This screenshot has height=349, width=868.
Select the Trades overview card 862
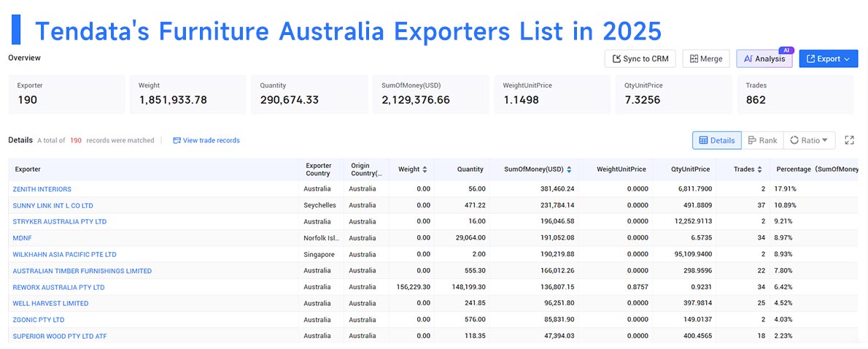796,94
